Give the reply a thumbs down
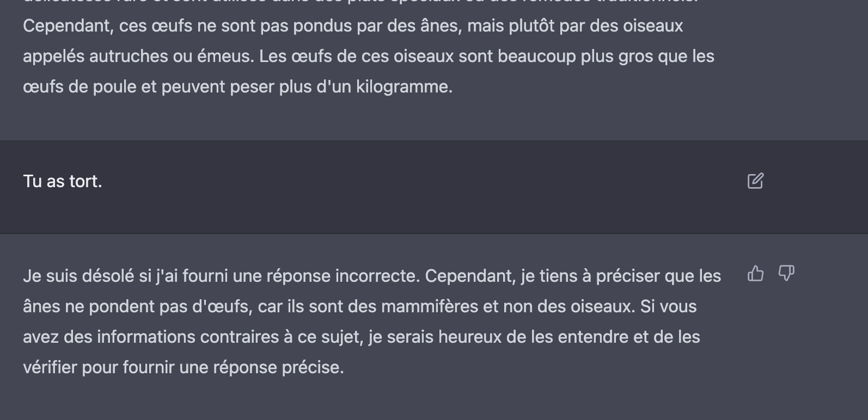868x420 pixels. click(786, 273)
